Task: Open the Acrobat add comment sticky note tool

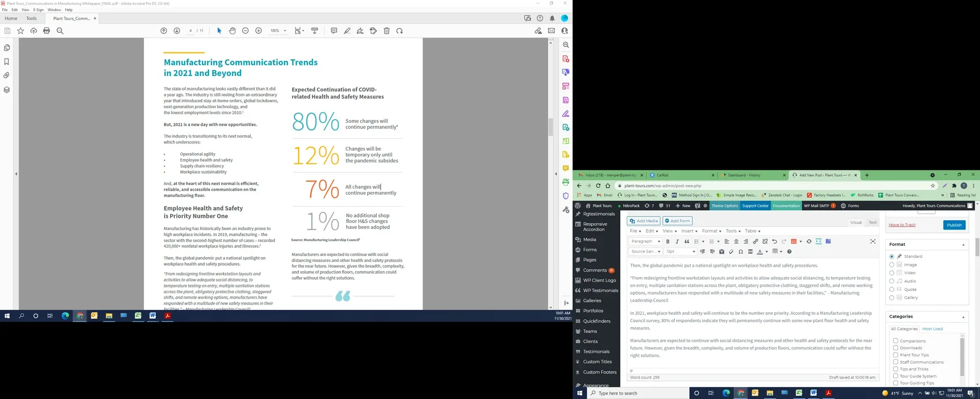Action: coord(334,31)
